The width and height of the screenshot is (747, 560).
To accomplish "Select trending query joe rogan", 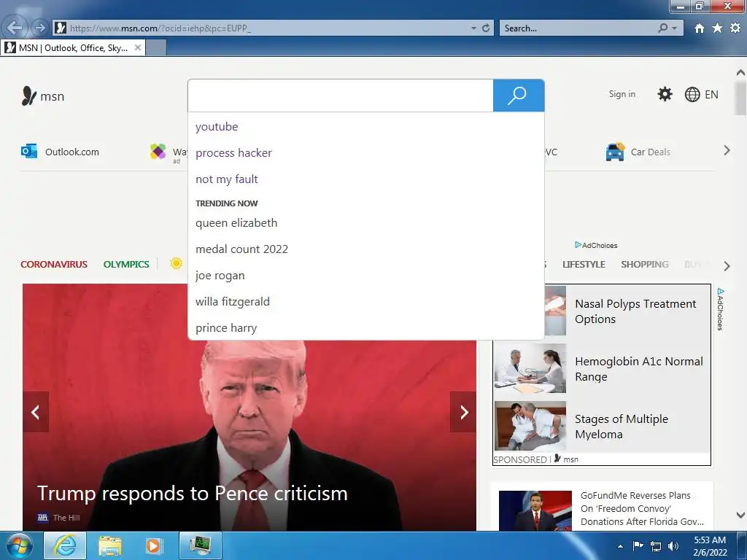I will 220,275.
